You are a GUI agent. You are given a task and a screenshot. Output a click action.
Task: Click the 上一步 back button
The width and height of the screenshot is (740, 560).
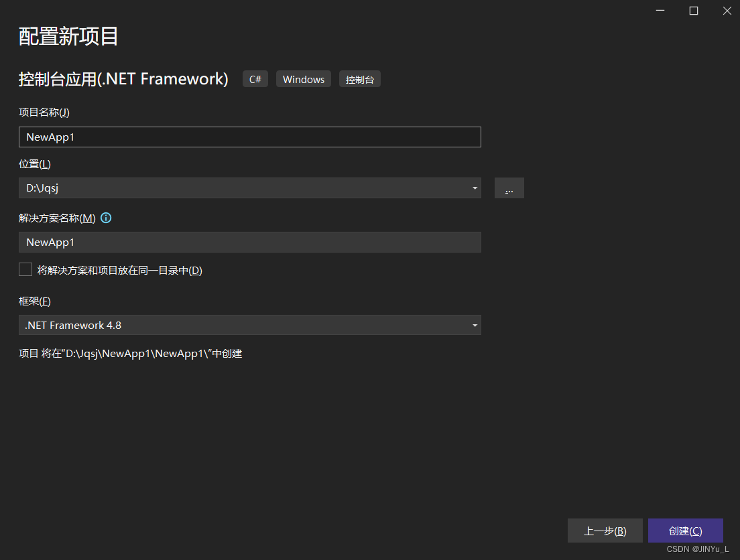(x=605, y=530)
